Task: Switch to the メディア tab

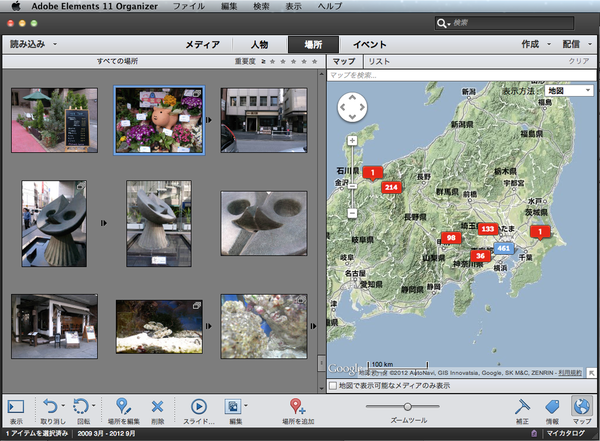Action: click(203, 44)
